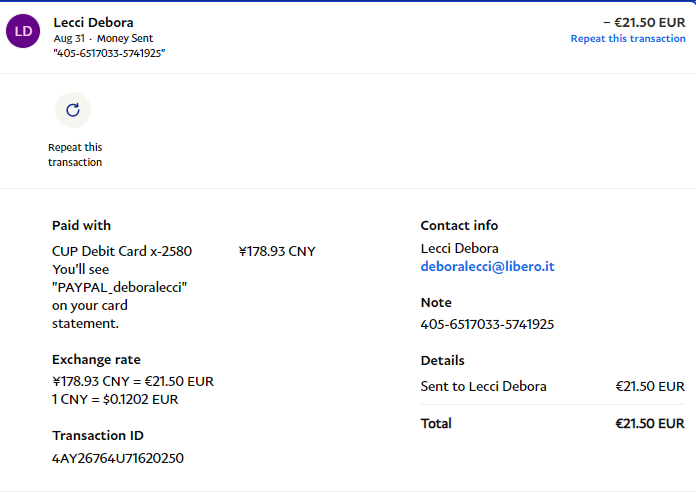Click the Lecci Debora name under Contact info

point(459,248)
